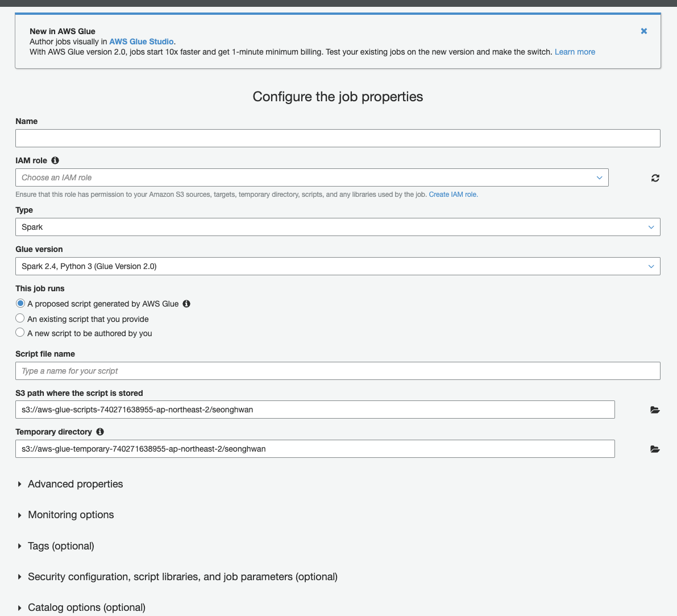Browse S3 folder for the script path

[655, 410]
